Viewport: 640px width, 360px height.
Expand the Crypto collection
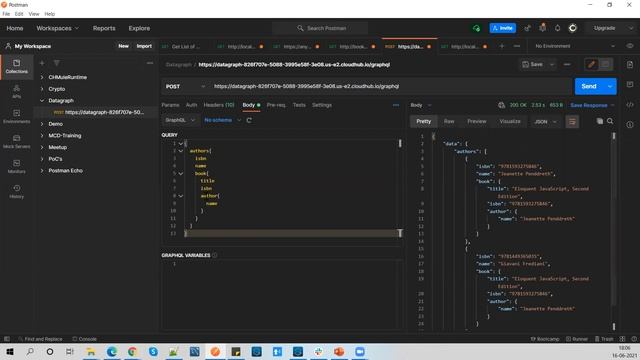42,89
